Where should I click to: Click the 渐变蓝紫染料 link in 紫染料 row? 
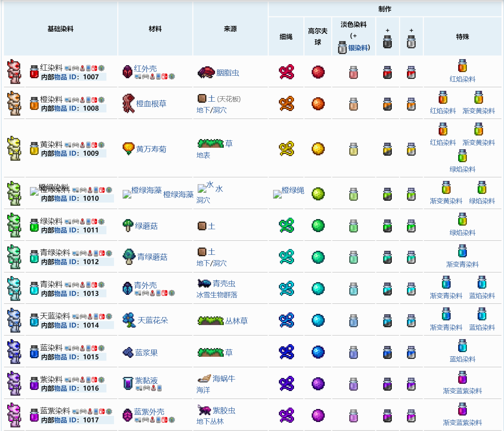tap(462, 391)
